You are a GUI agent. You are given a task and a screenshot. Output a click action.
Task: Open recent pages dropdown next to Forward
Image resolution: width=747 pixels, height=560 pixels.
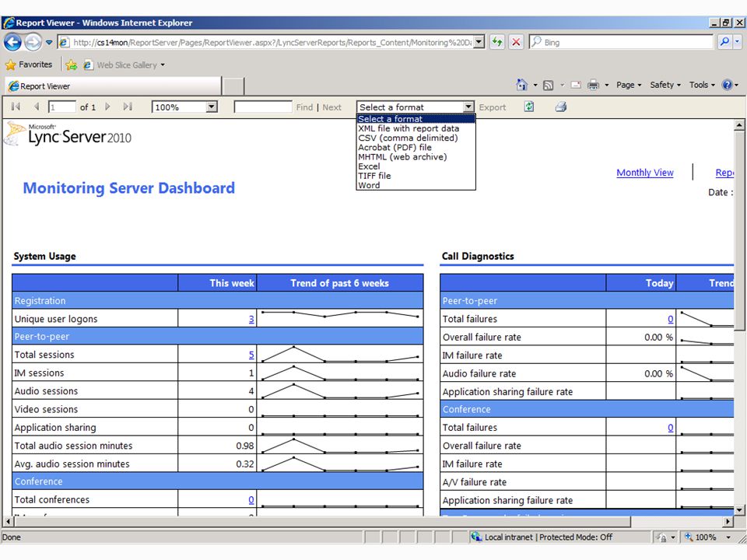[x=49, y=42]
